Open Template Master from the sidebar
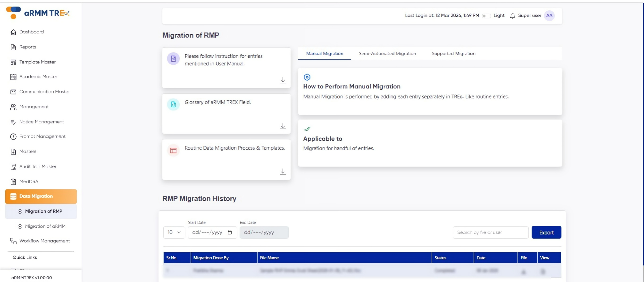Screen dimensions: 644x282 tap(37, 62)
